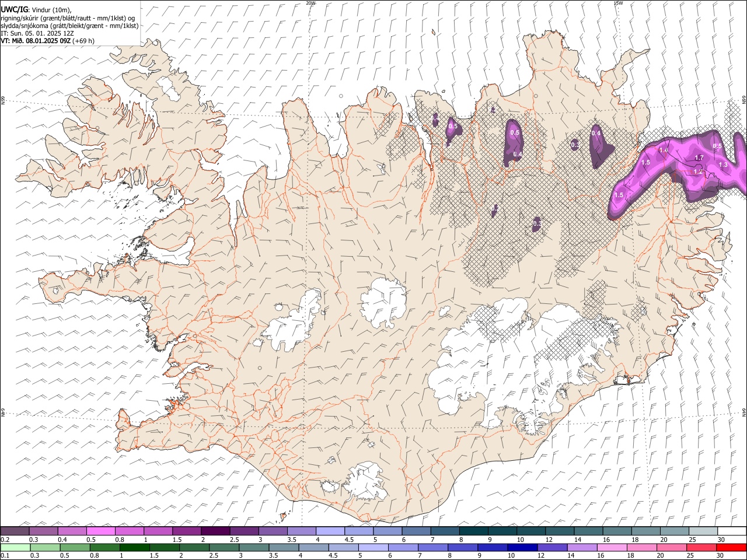Click the '1.4' snowfall value on the map
Screen dimensions: 747x560
(664, 150)
